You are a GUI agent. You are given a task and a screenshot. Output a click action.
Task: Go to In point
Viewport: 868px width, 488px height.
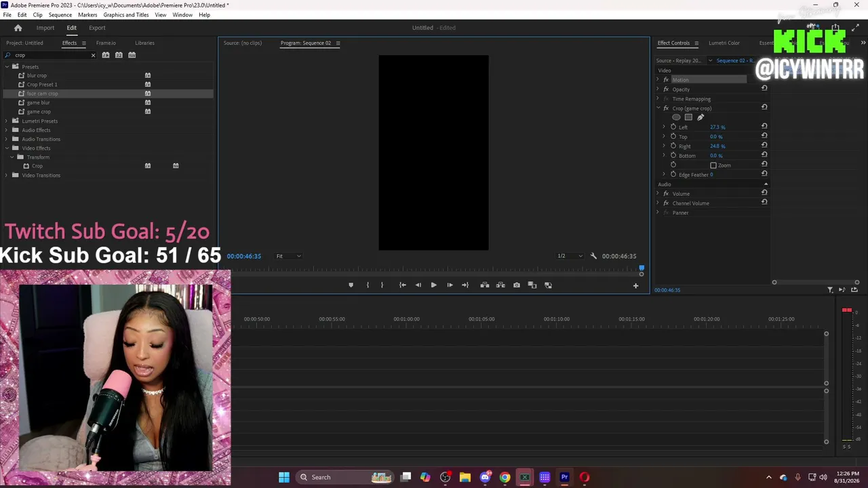click(x=402, y=285)
